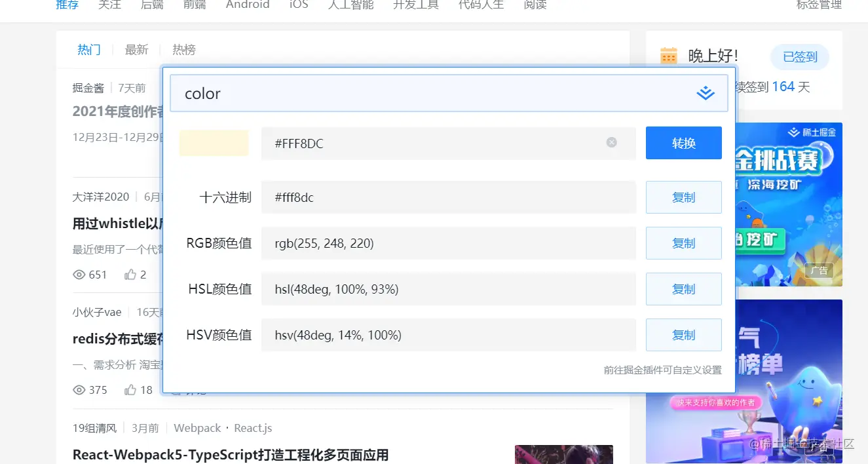Open the 阅读 category
This screenshot has width=868, height=464.
tap(535, 5)
